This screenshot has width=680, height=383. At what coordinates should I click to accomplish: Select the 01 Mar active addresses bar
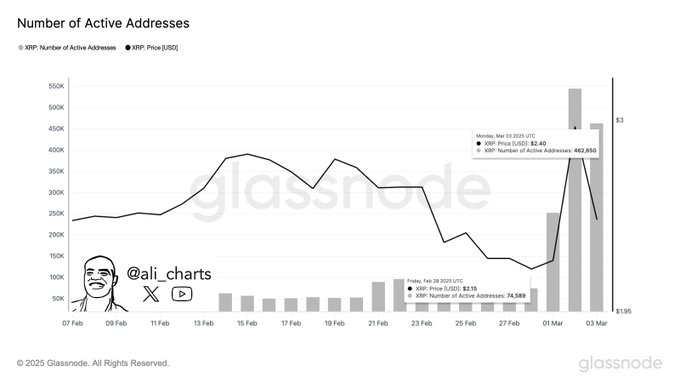[553, 262]
